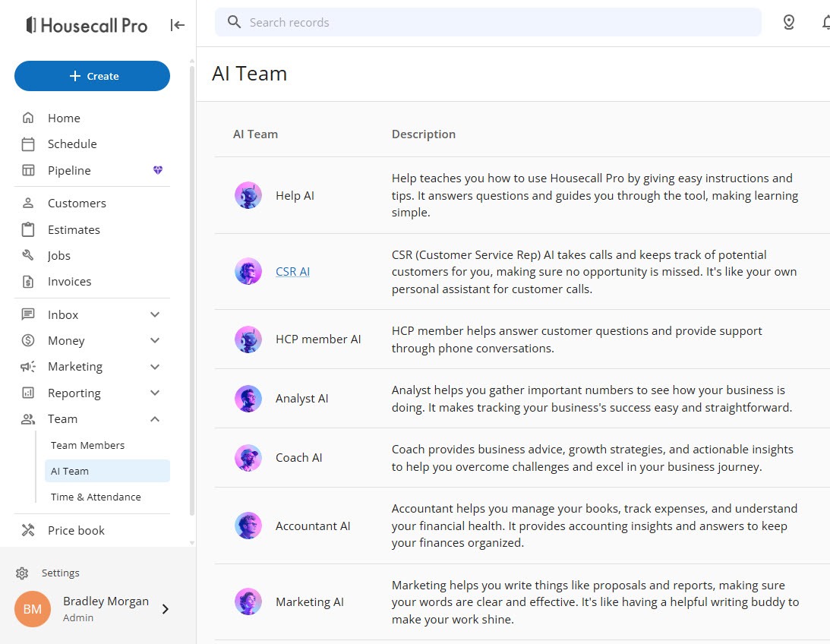Click the Marketing AI name
Viewport: 830px width, 644px height.
[310, 601]
